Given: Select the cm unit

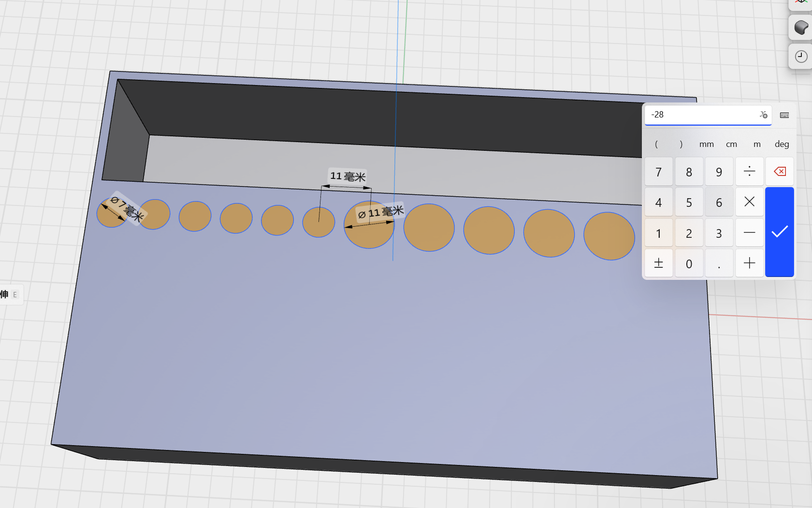Looking at the screenshot, I should (x=731, y=144).
